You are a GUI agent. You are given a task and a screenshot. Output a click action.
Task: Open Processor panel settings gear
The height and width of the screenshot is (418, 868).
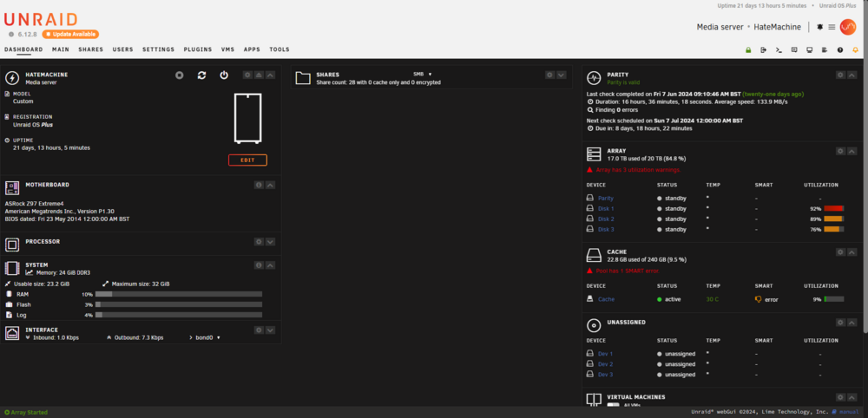point(259,242)
